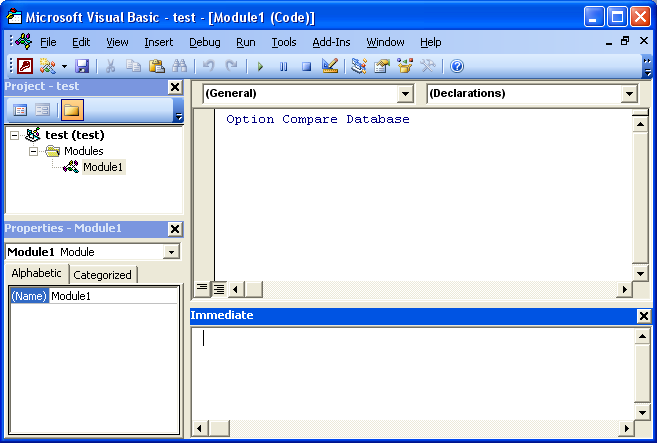Viewport: 657px width, 443px height.
Task: Select the (Name) property row label
Action: click(29, 296)
